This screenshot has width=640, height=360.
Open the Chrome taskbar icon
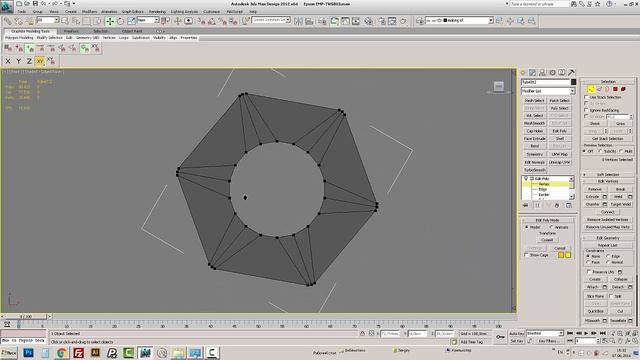point(62,353)
